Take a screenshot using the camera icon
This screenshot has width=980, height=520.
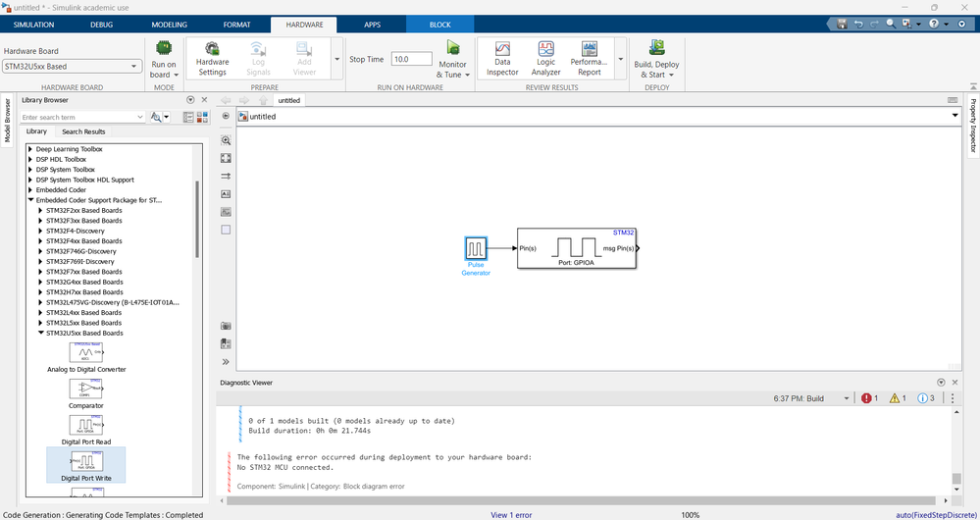tap(227, 326)
